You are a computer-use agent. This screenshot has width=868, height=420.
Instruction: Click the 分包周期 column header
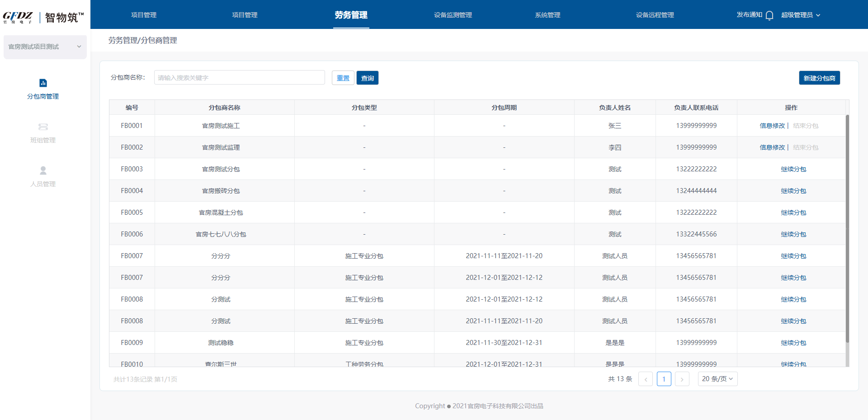click(x=504, y=108)
